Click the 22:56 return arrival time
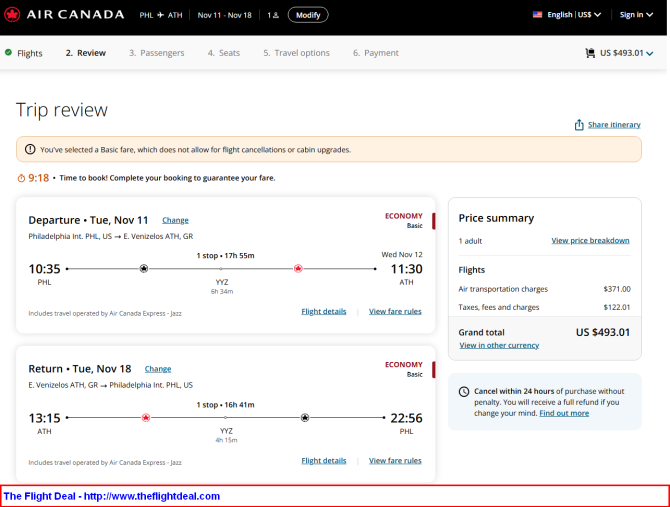Image resolution: width=670 pixels, height=507 pixels. (x=406, y=418)
